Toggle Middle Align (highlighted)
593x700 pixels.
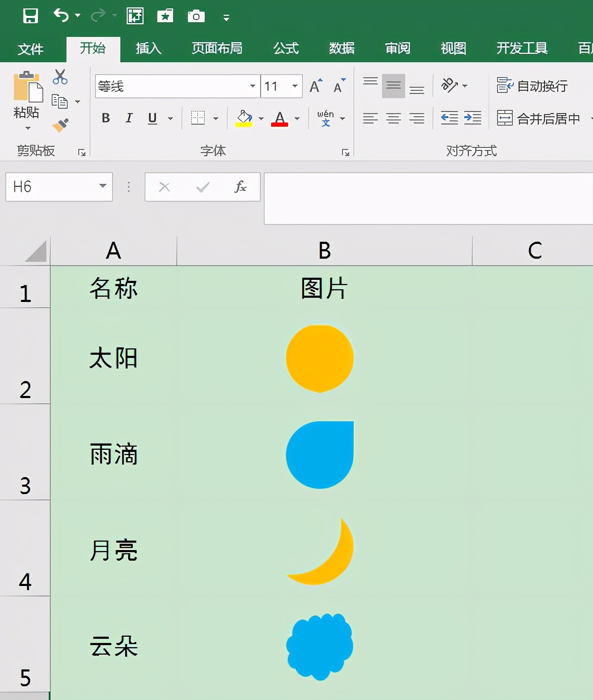pyautogui.click(x=394, y=86)
